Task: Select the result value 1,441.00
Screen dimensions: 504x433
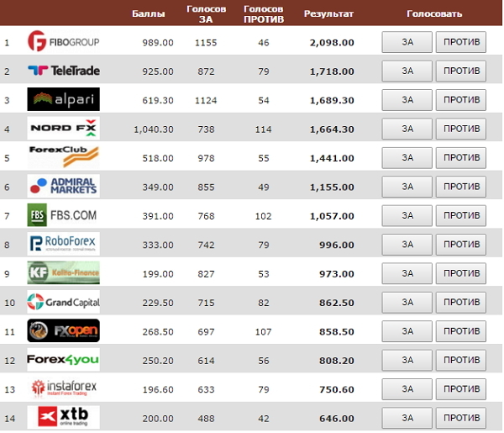Action: coord(332,158)
